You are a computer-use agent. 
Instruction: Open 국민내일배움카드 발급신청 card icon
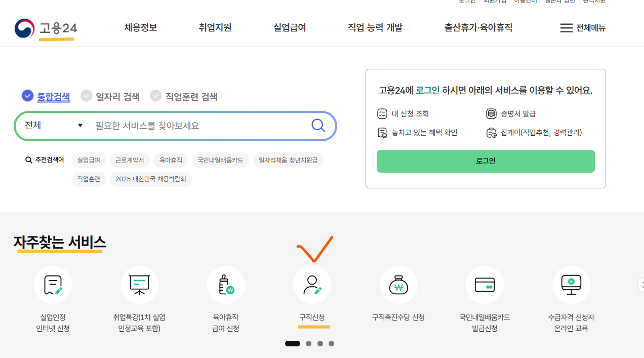point(485,285)
